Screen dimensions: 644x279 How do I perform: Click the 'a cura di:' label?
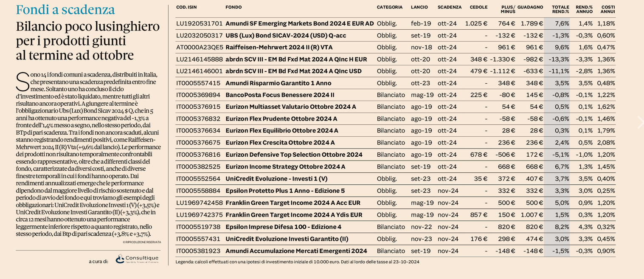pos(98,261)
